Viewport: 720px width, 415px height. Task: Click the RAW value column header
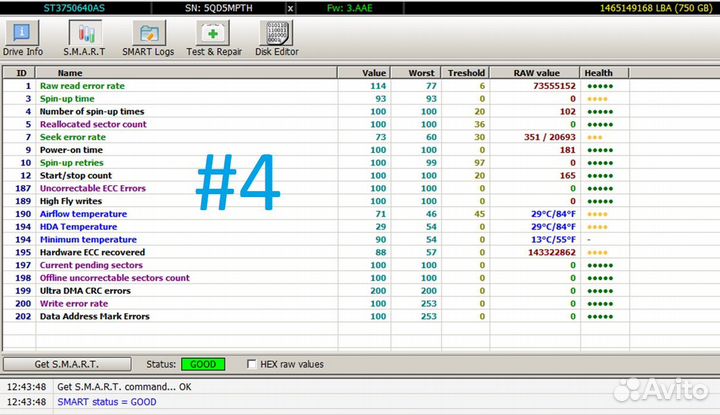(536, 73)
